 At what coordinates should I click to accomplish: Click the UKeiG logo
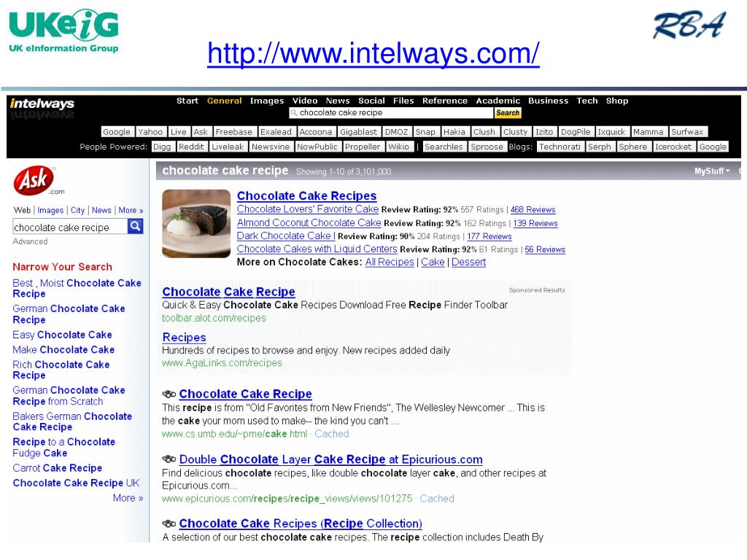[63, 30]
